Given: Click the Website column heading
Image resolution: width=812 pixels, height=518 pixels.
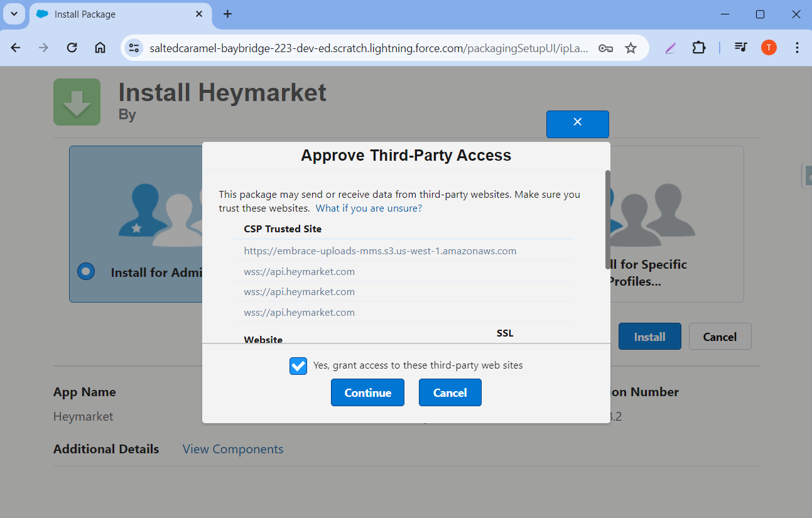Looking at the screenshot, I should 263,340.
